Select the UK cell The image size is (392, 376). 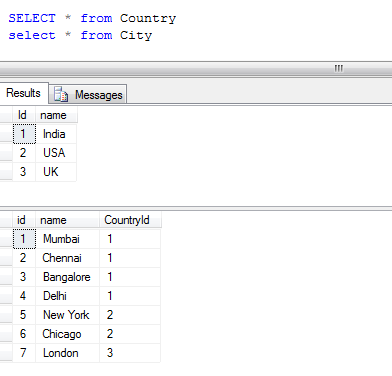click(56, 172)
